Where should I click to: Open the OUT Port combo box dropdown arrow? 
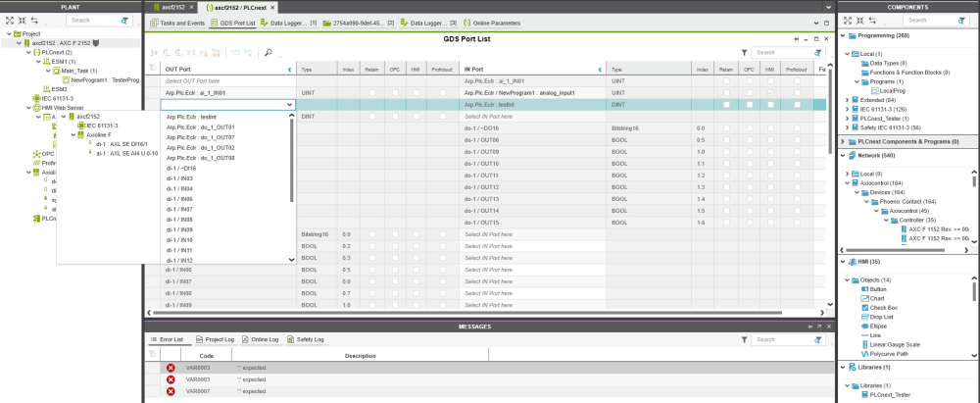click(x=289, y=104)
